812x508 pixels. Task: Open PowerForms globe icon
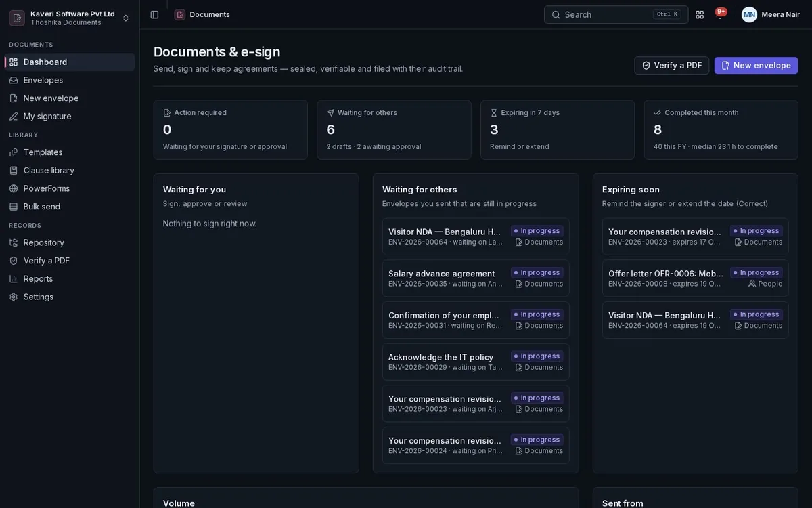tap(14, 188)
